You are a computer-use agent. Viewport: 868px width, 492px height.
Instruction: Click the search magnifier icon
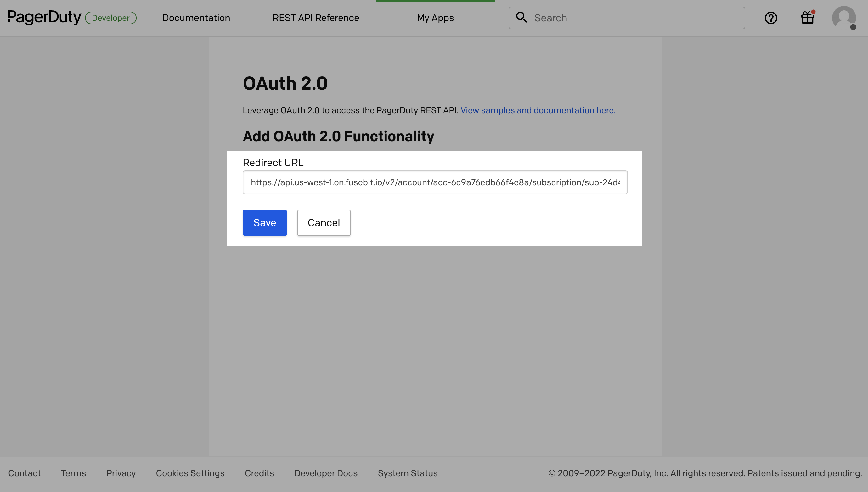click(x=521, y=17)
